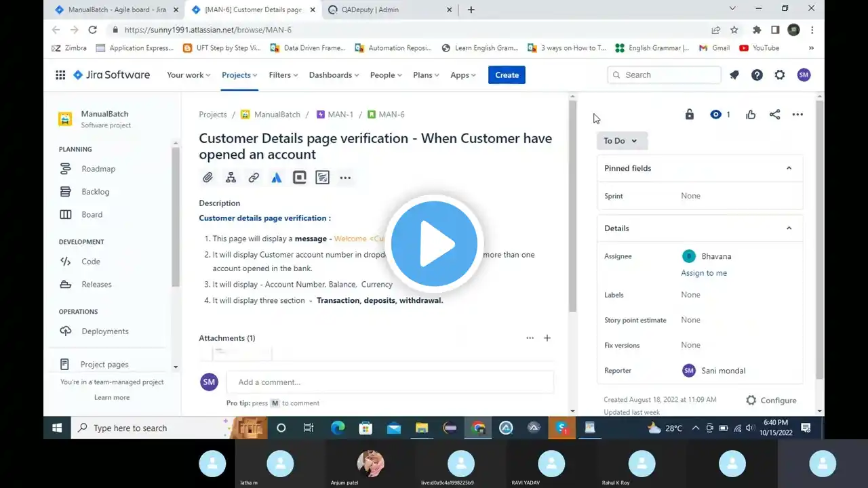The image size is (868, 488).
Task: Expand the Dashboards menu
Action: point(335,75)
